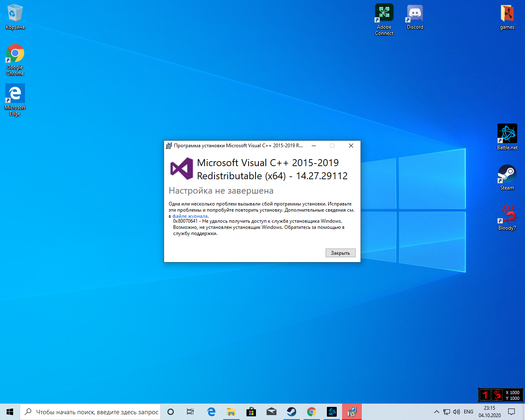This screenshot has width=525, height=420.
Task: Open volume control tray icon
Action: pyautogui.click(x=457, y=412)
